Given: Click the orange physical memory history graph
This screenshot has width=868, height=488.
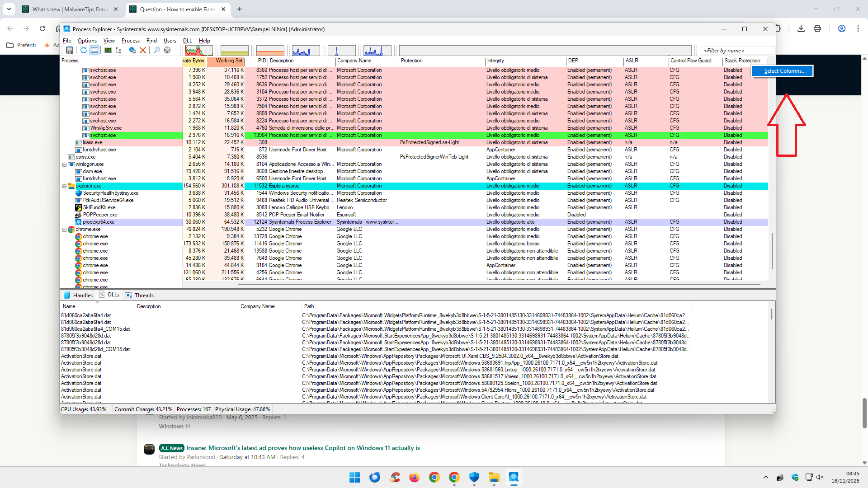Looking at the screenshot, I should (270, 50).
